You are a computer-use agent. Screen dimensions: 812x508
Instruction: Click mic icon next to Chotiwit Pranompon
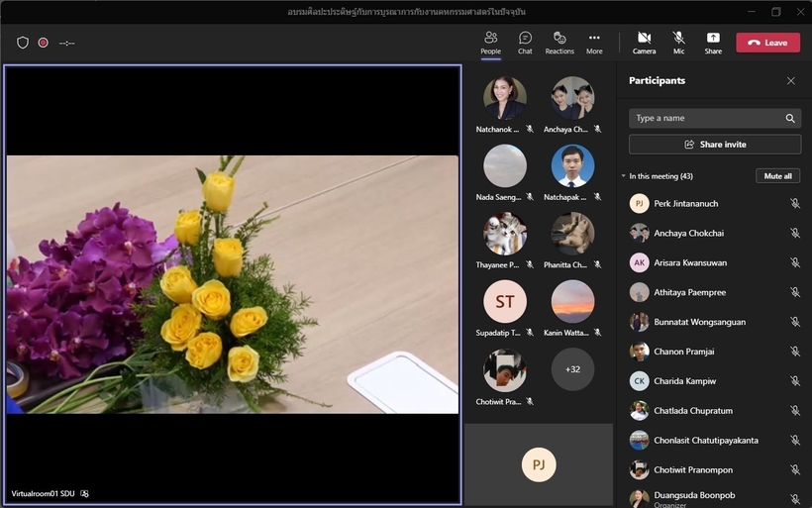click(x=795, y=469)
